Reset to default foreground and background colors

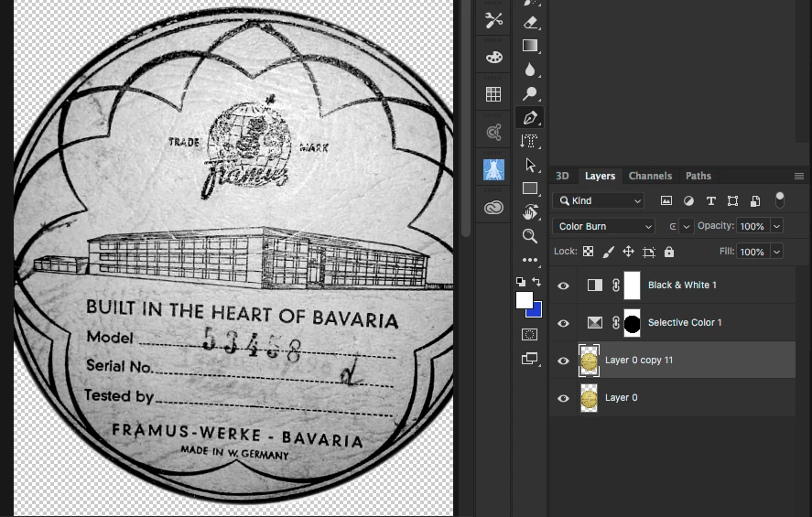coord(521,282)
